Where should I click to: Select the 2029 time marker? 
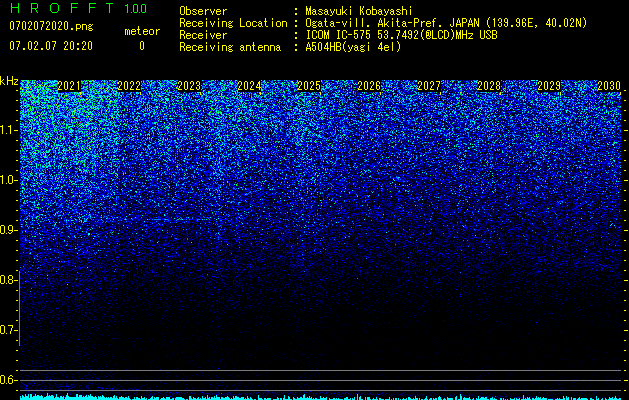pos(549,86)
